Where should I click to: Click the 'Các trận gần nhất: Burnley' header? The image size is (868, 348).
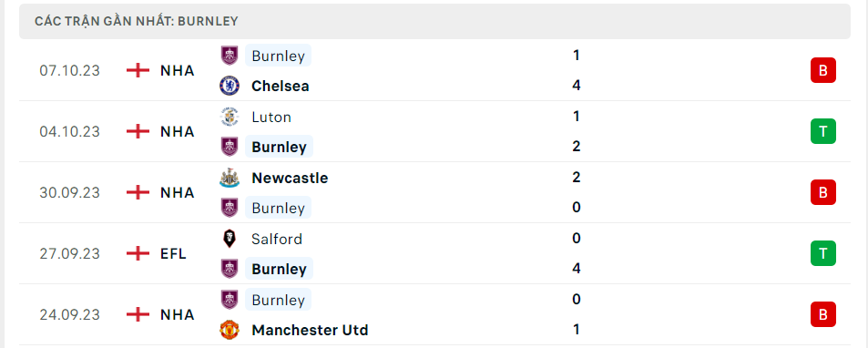click(137, 22)
